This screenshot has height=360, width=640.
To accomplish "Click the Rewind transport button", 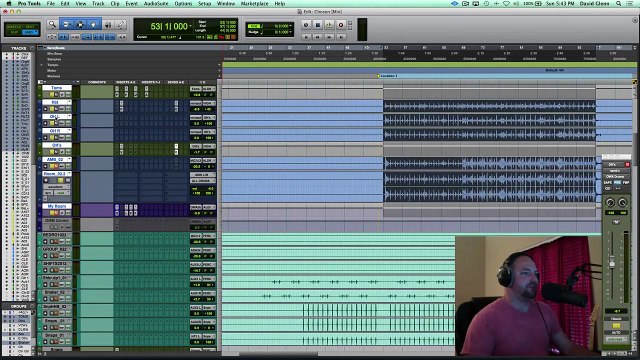I will pyautogui.click(x=318, y=37).
